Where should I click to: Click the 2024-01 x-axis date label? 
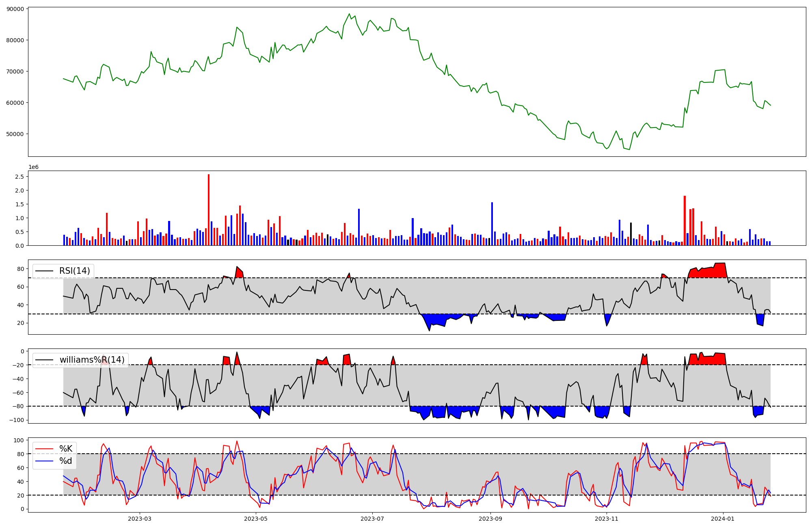[723, 519]
